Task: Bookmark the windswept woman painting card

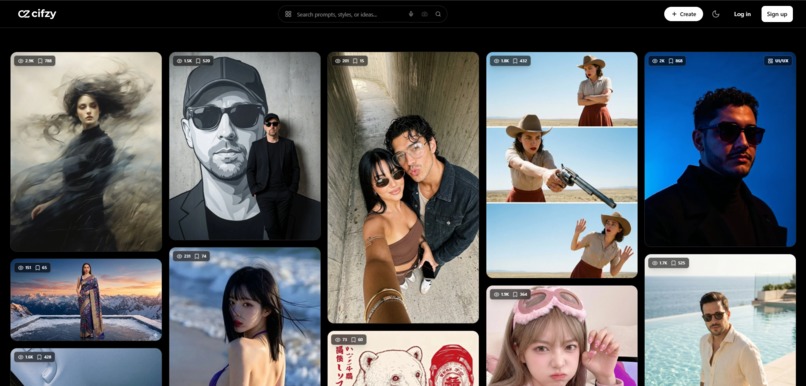Action: click(40, 61)
